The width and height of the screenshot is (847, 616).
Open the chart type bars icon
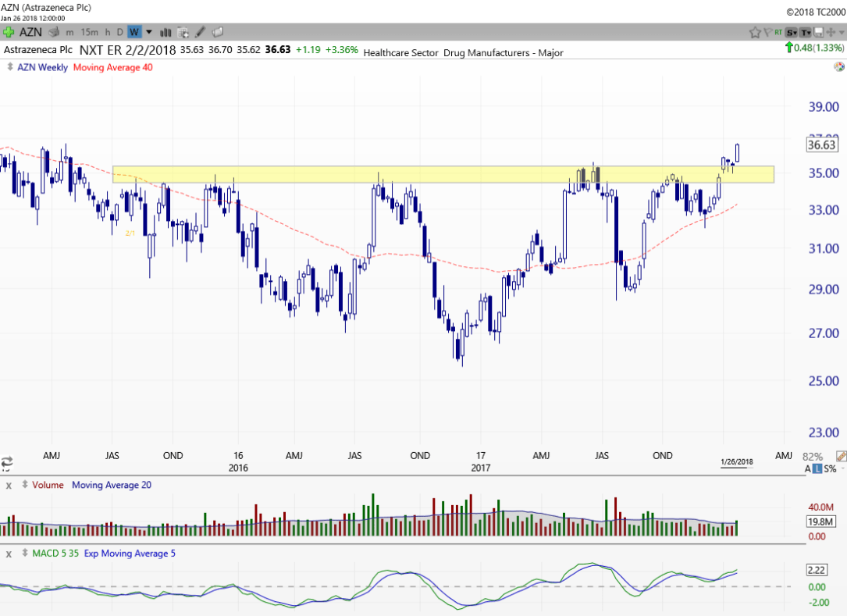165,32
